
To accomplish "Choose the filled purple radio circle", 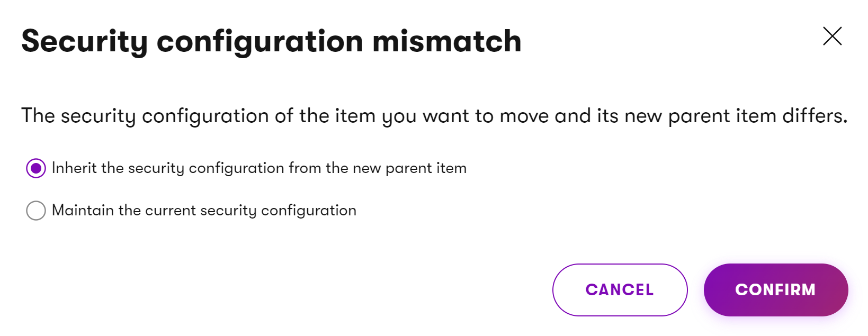I will point(36,168).
